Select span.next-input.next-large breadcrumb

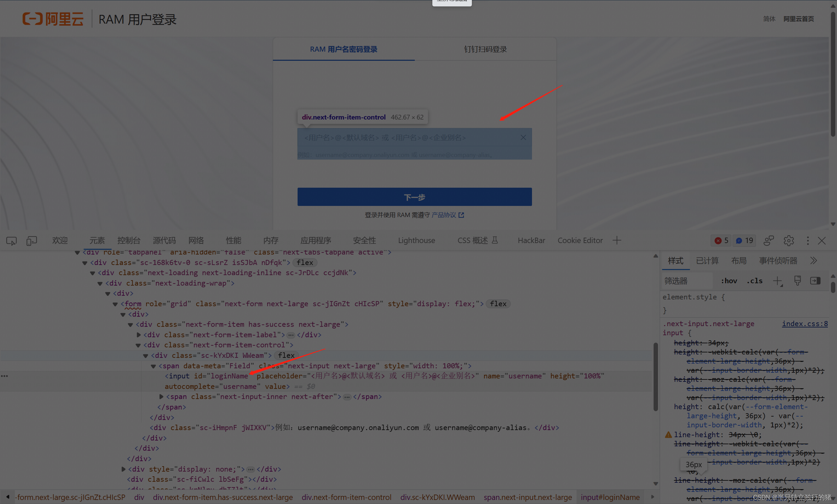[x=528, y=497]
